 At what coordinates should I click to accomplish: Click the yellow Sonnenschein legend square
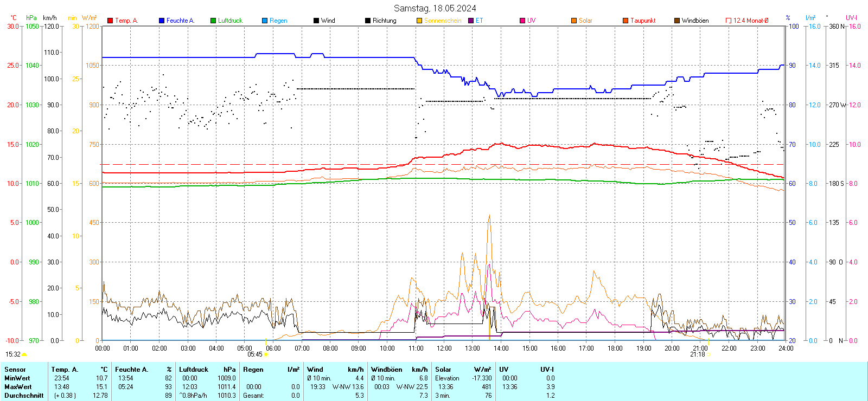(x=419, y=21)
